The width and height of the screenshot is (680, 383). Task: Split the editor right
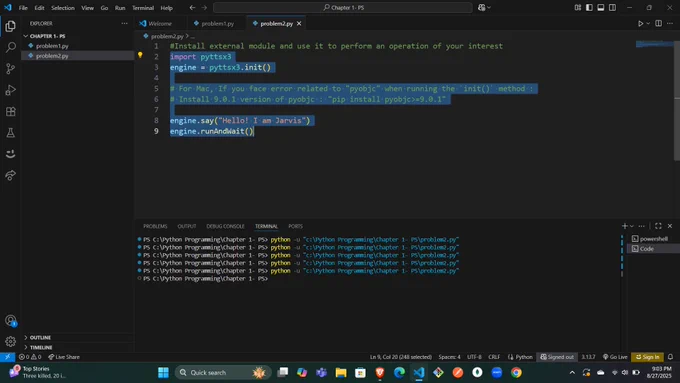point(658,23)
